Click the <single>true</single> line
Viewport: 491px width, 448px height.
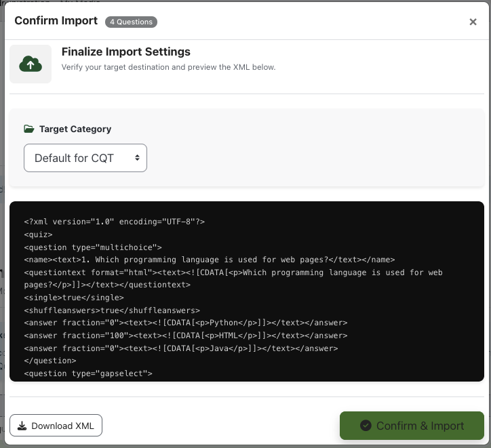(74, 298)
